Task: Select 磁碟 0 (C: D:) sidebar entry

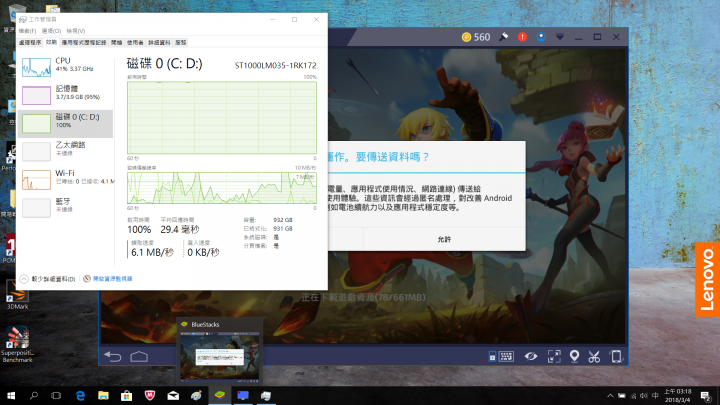Action: [66, 124]
